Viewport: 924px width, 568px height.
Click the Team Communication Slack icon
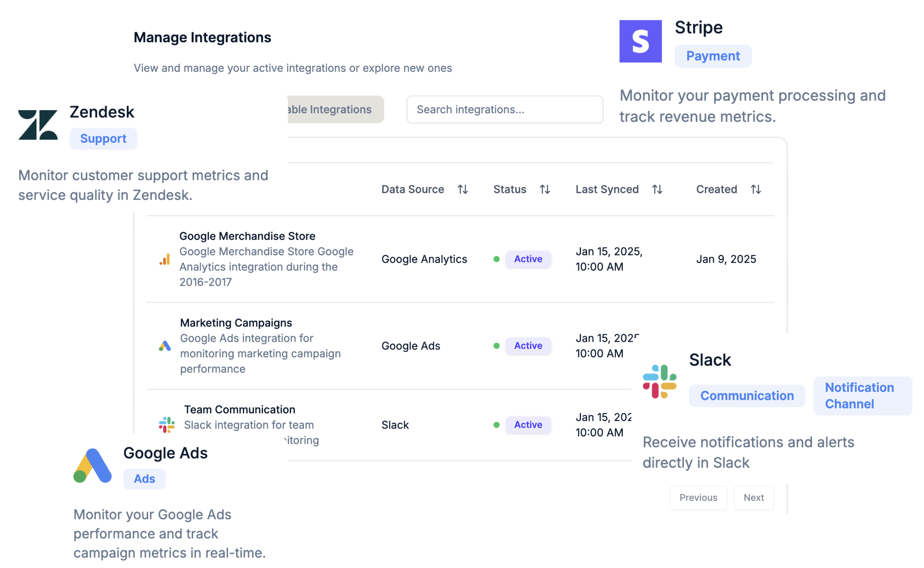tap(167, 423)
